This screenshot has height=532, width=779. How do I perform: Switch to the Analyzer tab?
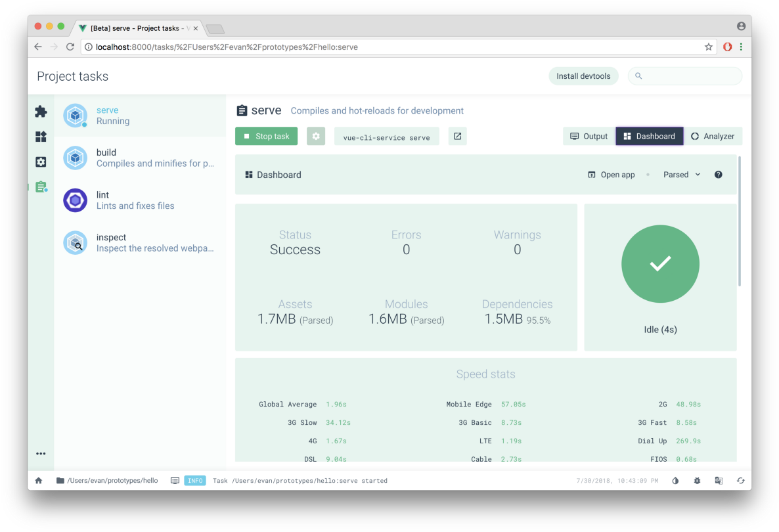pos(713,136)
